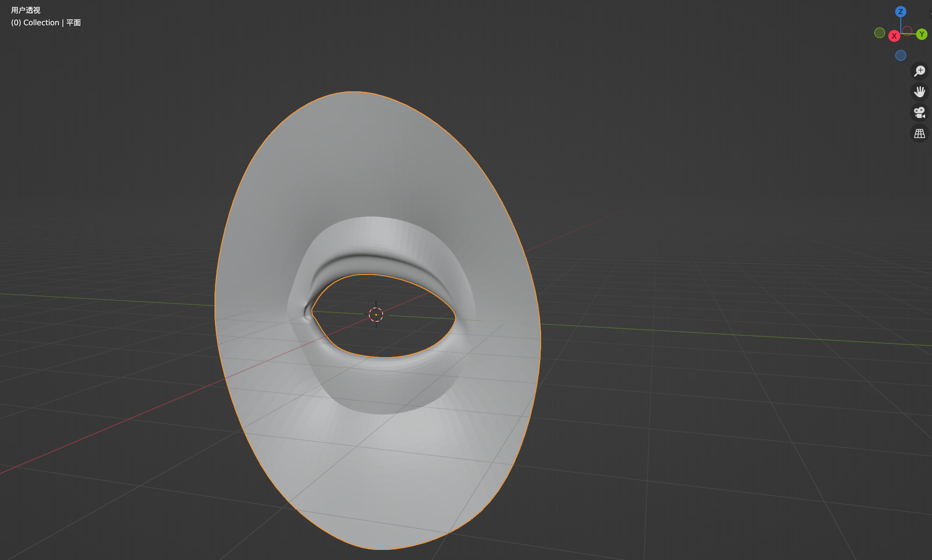The width and height of the screenshot is (932, 560).
Task: Click the 用户透视 view label
Action: point(26,10)
